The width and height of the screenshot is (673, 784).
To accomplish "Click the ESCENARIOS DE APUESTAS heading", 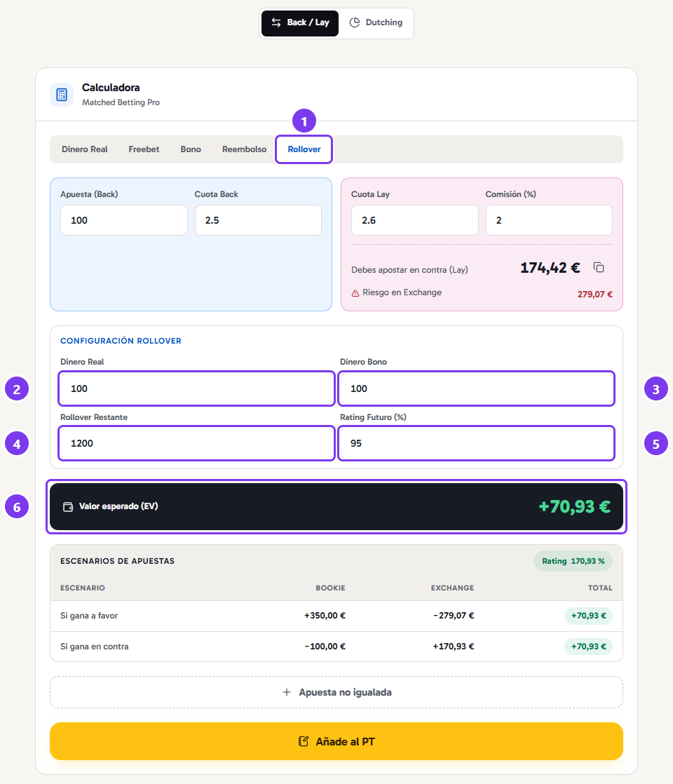I will click(118, 561).
